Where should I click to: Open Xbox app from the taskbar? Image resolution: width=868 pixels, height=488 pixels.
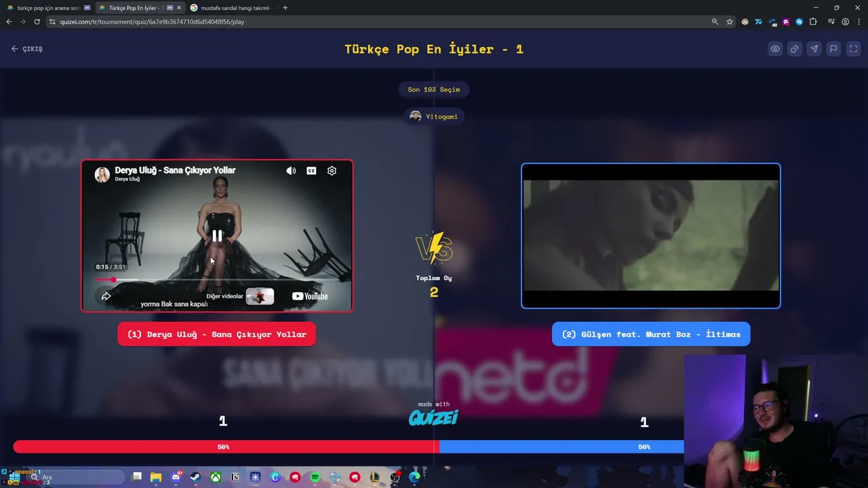216,477
